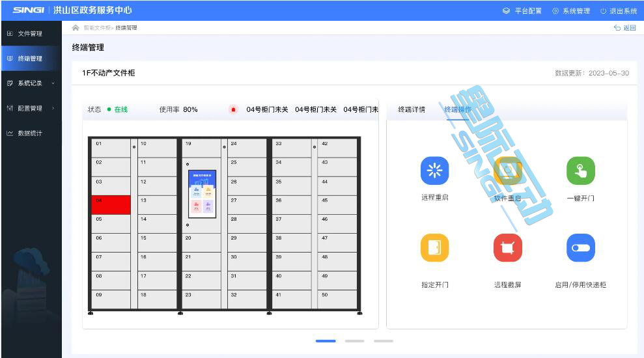Viewport: 644px width, 358px height.
Task: Click the red alarm icon beside 04号柜门未关
Action: coord(233,109)
